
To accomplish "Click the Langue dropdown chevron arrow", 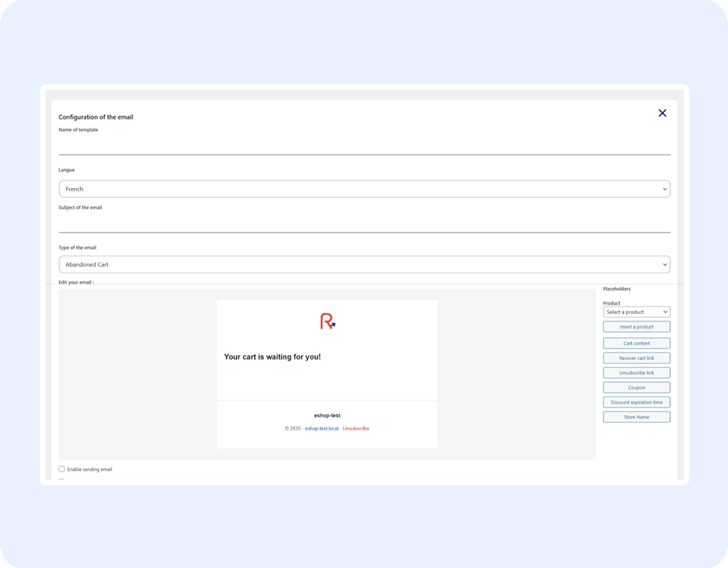I will [x=665, y=189].
